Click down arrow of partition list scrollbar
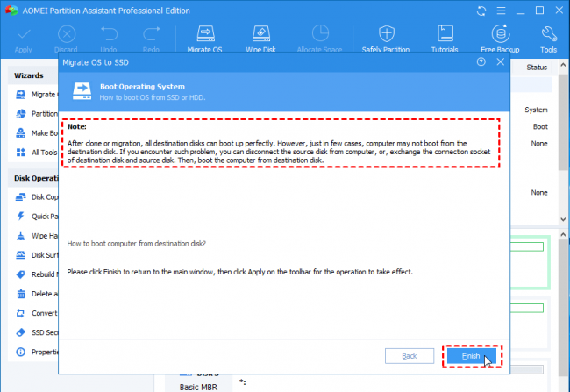The height and width of the screenshot is (392, 570). coord(563,219)
